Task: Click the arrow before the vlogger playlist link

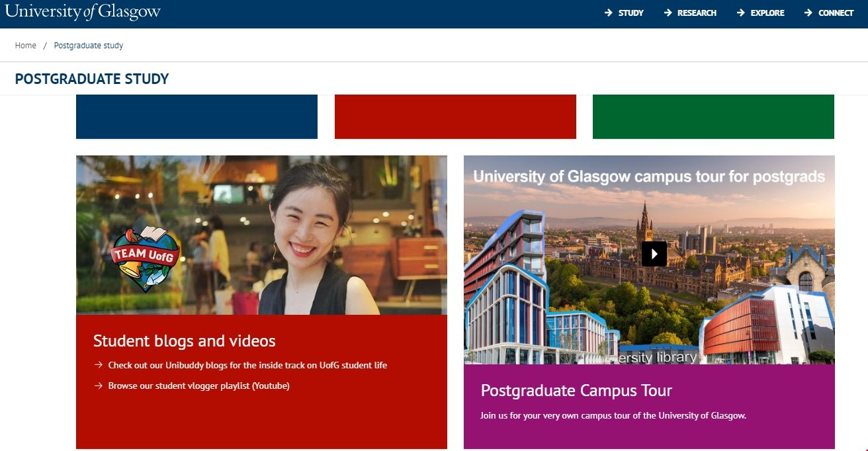Action: (97, 386)
